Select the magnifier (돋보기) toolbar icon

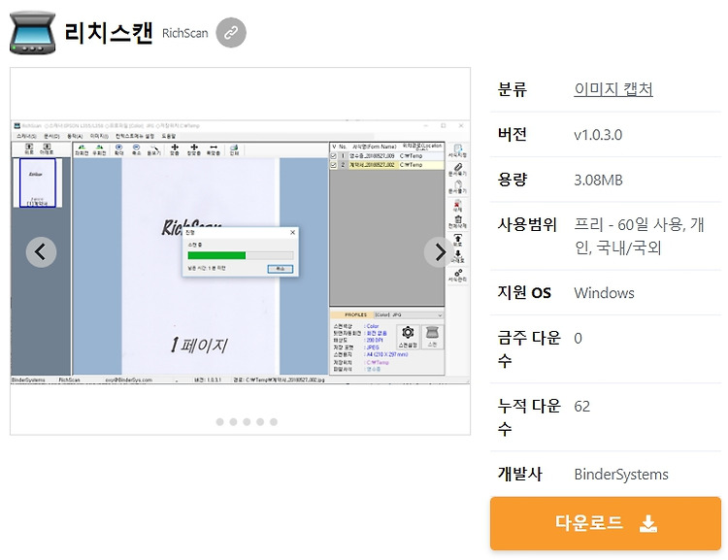(153, 149)
